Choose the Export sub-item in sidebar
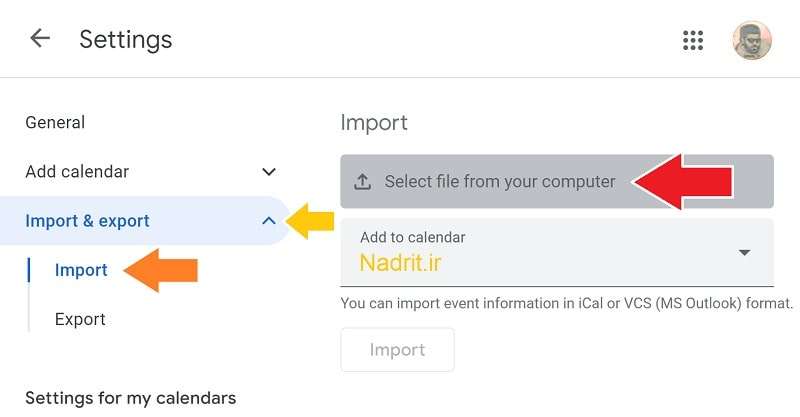Image resolution: width=800 pixels, height=417 pixels. click(80, 319)
